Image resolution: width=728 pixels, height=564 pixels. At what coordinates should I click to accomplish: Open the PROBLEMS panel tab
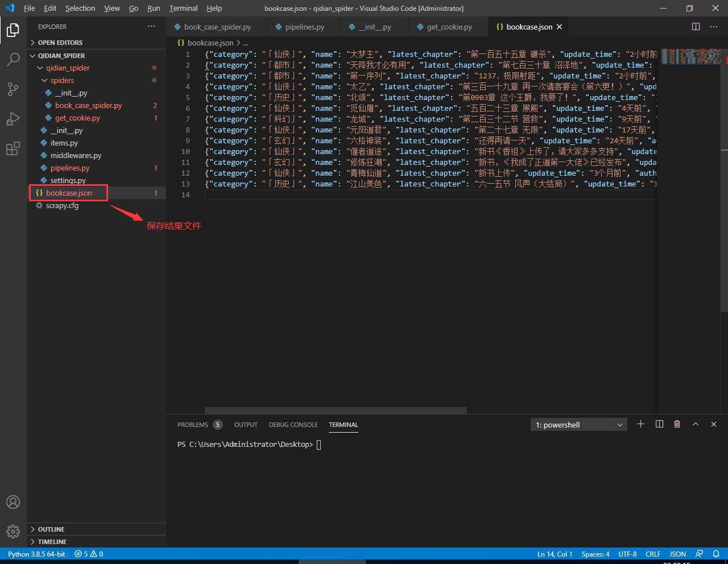193,424
